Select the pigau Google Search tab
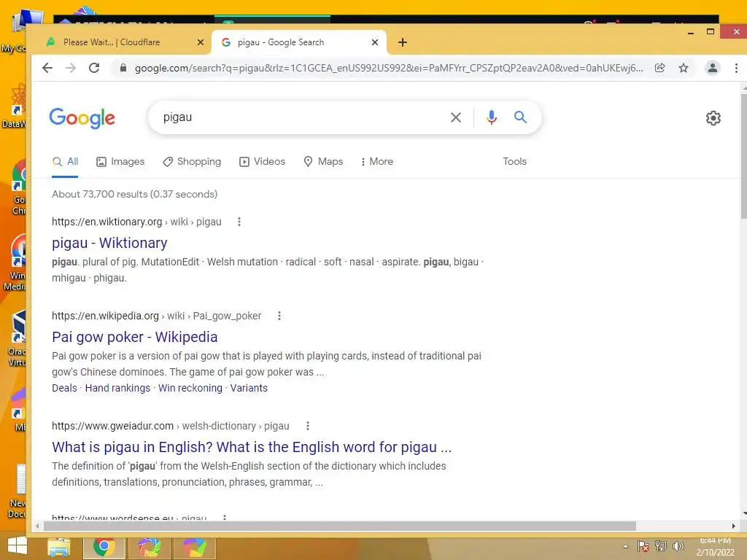 [x=299, y=42]
